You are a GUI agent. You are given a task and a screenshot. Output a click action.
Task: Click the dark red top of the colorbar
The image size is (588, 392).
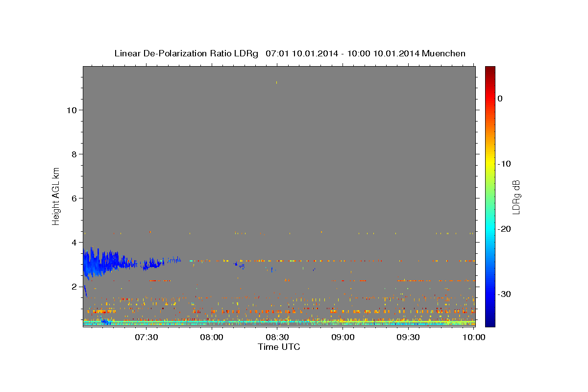[x=490, y=70]
